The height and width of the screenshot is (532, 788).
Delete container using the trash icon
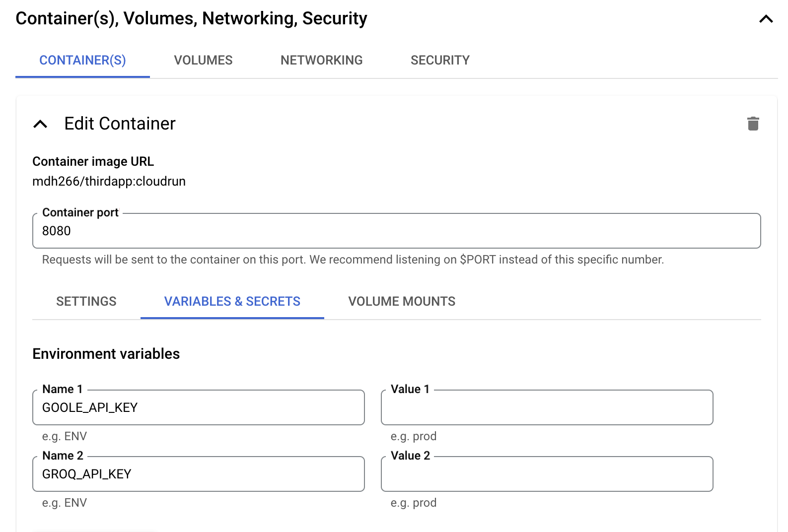click(x=753, y=124)
